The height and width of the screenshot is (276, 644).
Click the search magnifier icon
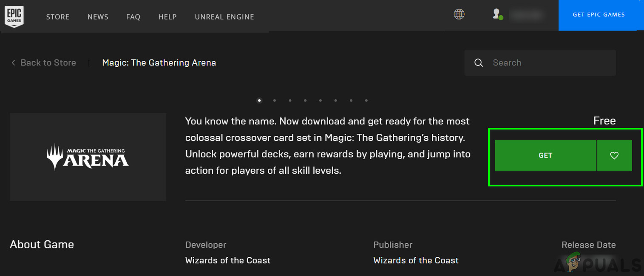click(479, 63)
